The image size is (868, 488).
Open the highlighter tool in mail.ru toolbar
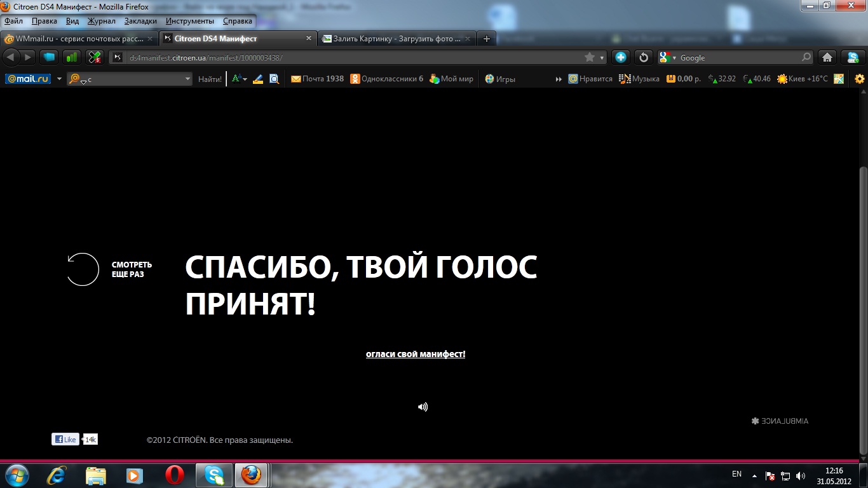pos(258,79)
